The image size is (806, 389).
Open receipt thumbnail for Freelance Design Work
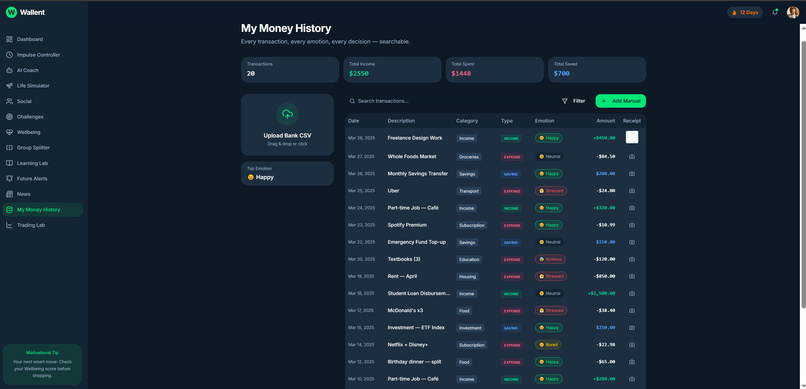click(x=632, y=137)
